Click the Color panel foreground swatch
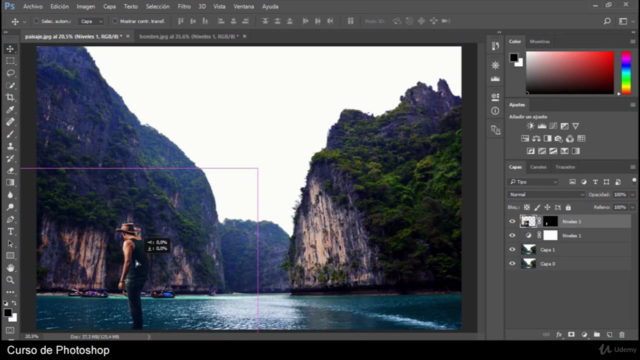The width and height of the screenshot is (640, 360). [514, 58]
